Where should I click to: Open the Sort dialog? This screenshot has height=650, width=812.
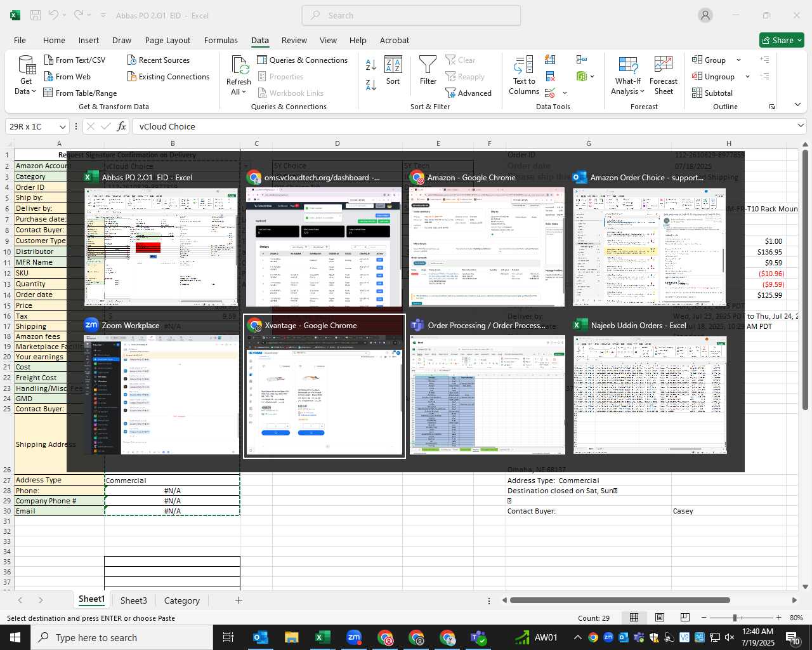click(x=393, y=70)
